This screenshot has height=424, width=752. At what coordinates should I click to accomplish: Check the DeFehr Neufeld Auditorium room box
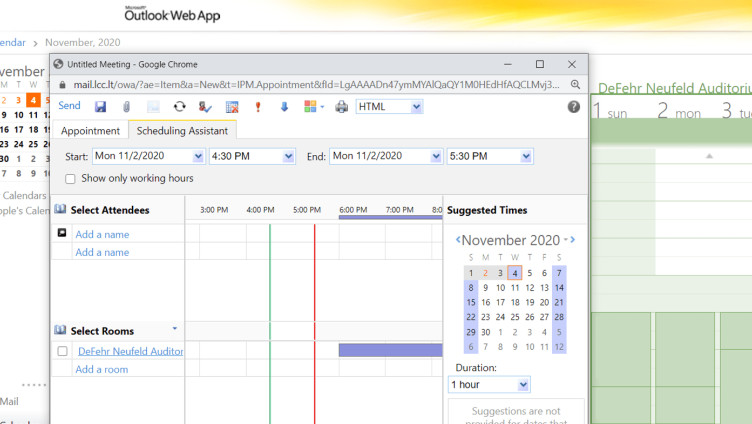point(63,351)
